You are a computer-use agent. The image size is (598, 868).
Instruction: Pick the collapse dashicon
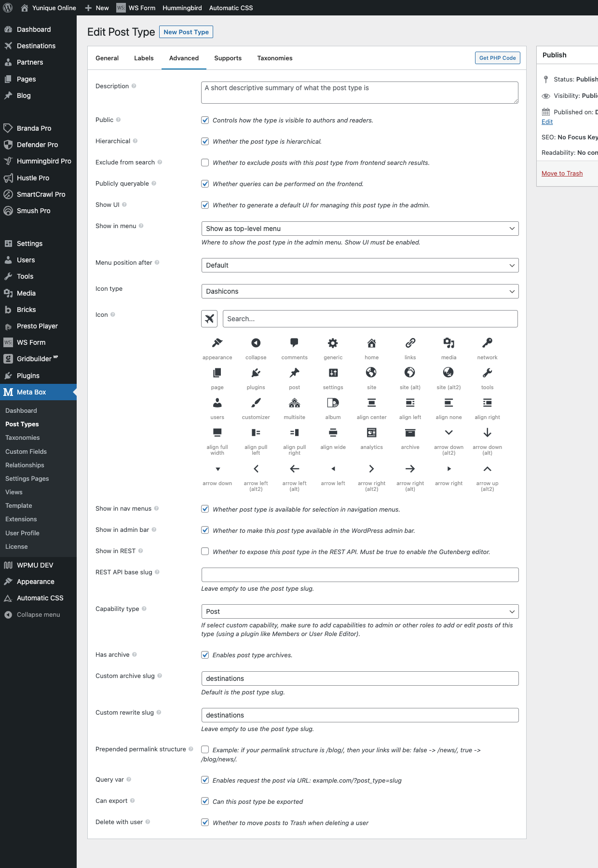(x=256, y=343)
